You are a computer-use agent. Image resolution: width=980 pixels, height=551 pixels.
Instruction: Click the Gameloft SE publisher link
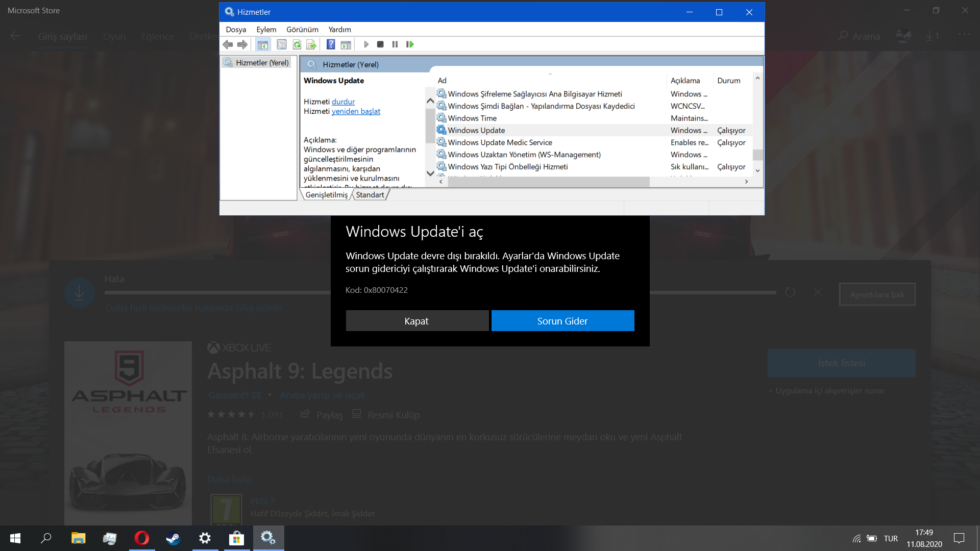point(235,395)
